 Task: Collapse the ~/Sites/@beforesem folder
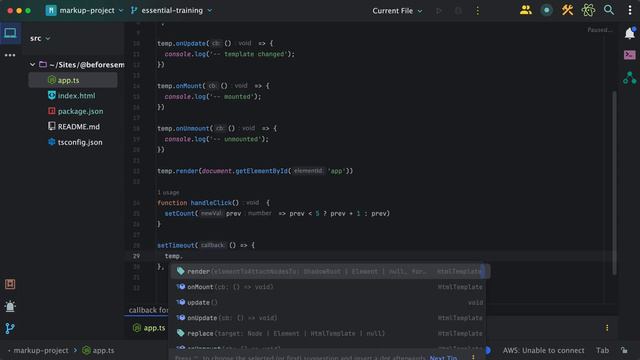pos(32,64)
